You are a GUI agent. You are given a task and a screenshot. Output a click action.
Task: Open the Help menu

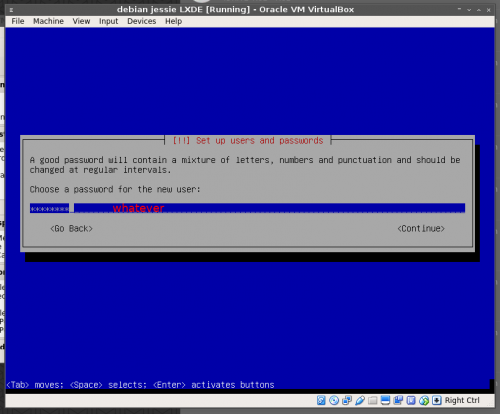click(x=173, y=21)
